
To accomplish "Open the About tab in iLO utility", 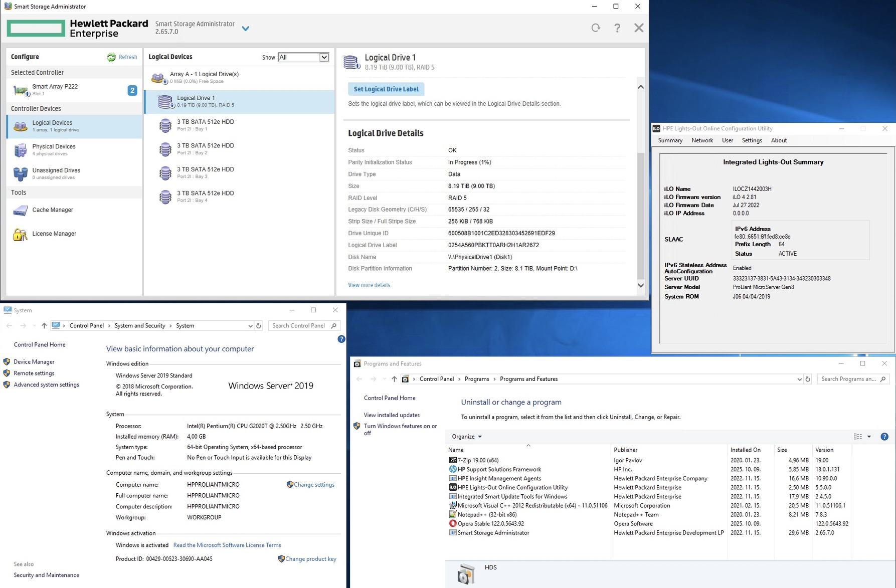I will pos(779,140).
